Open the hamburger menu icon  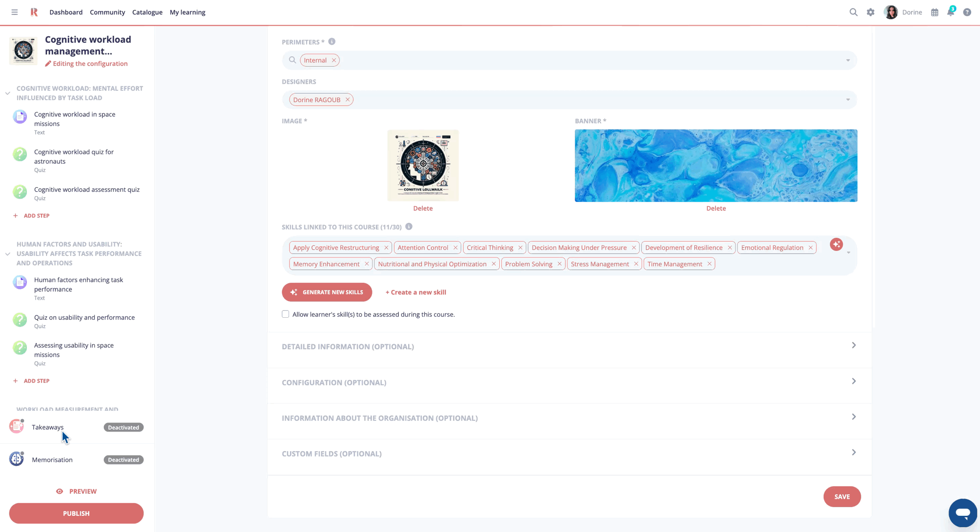[15, 12]
